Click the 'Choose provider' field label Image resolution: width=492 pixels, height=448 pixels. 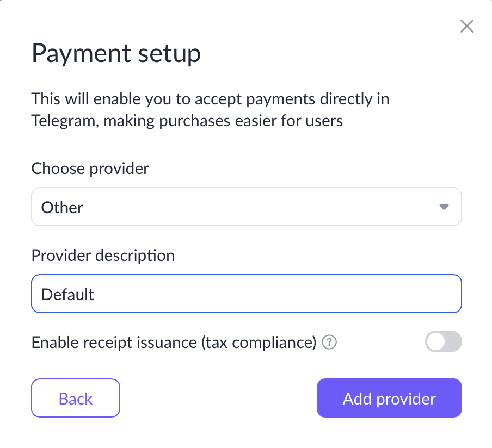pos(90,169)
